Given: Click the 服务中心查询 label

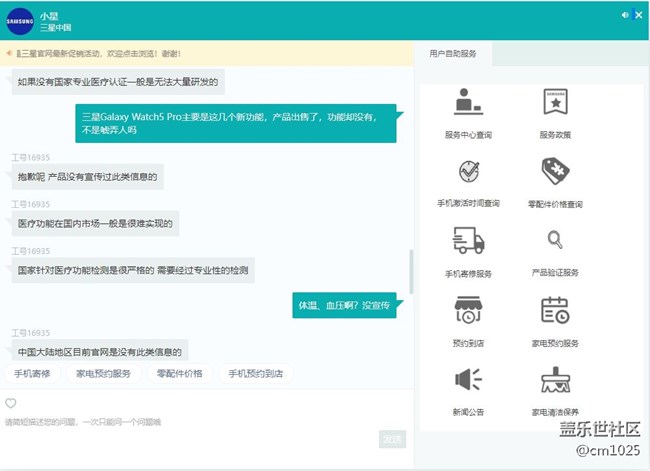Looking at the screenshot, I should [x=468, y=135].
